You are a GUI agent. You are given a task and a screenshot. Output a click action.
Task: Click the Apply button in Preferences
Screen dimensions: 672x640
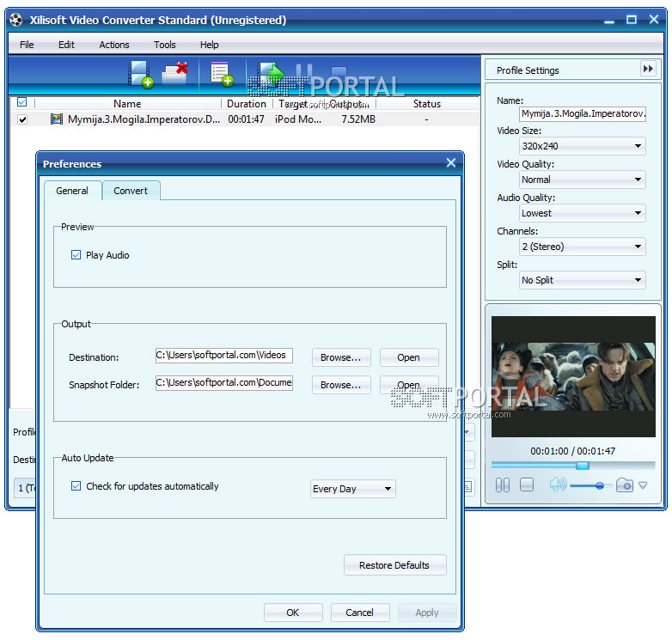click(427, 613)
